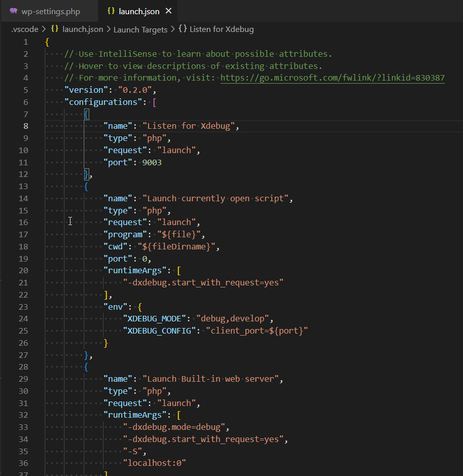Click the port value 0 on line 19
This screenshot has width=463, height=476.
point(145,259)
